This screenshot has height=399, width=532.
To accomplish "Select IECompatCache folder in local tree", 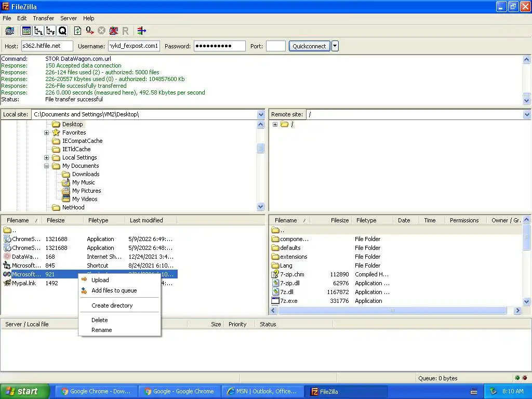I will [x=82, y=141].
